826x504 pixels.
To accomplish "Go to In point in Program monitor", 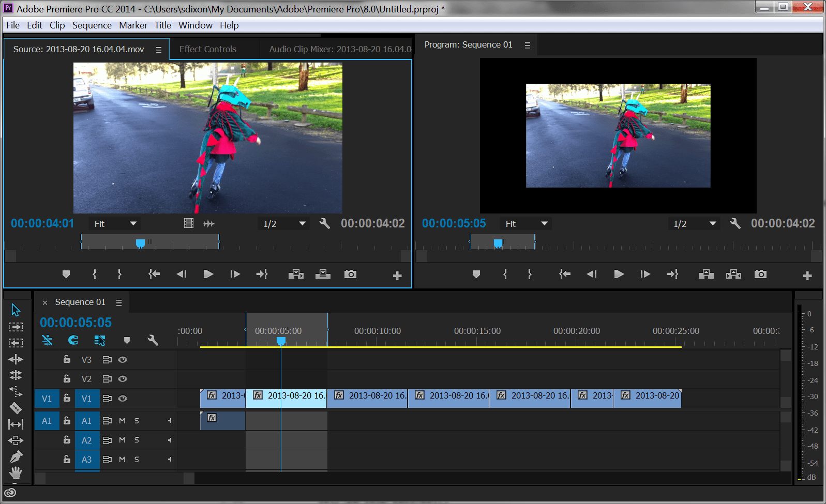I will pos(565,274).
